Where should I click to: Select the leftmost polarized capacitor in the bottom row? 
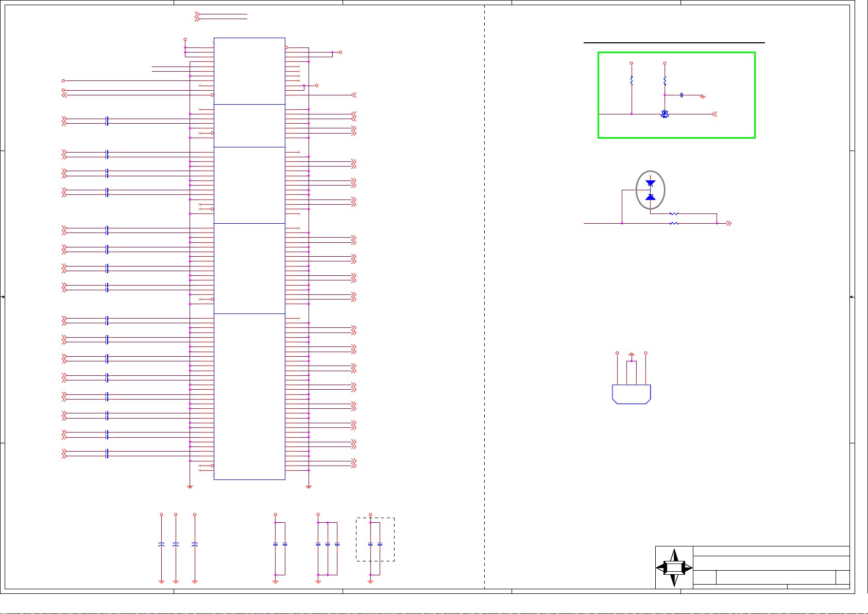click(x=161, y=544)
